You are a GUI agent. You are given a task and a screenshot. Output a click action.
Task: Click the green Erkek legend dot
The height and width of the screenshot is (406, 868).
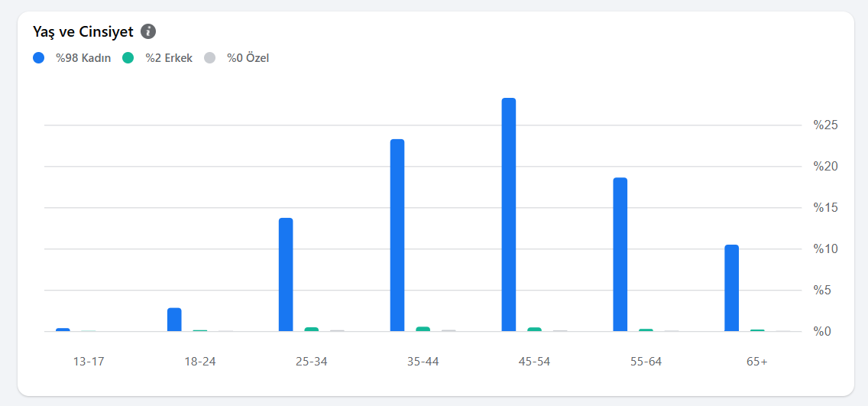click(128, 57)
